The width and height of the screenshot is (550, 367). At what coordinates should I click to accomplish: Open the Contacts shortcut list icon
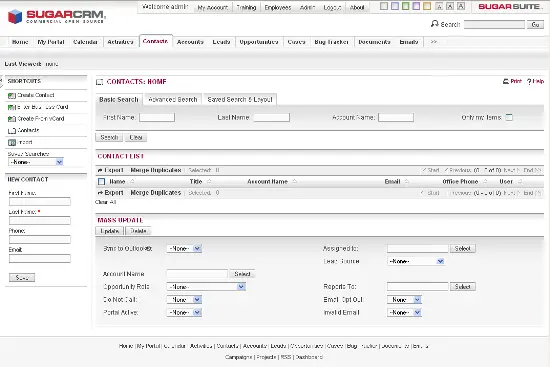[x=12, y=131]
